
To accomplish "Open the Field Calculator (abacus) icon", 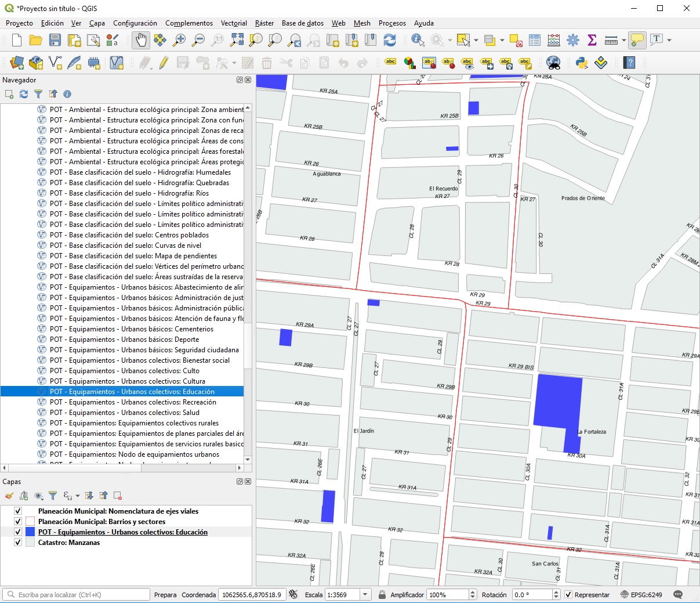I will (554, 40).
